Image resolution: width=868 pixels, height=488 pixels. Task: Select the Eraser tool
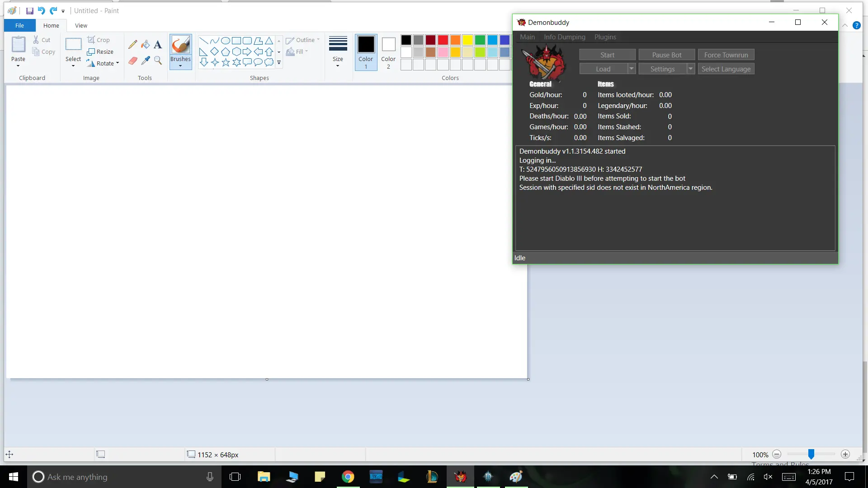click(132, 61)
